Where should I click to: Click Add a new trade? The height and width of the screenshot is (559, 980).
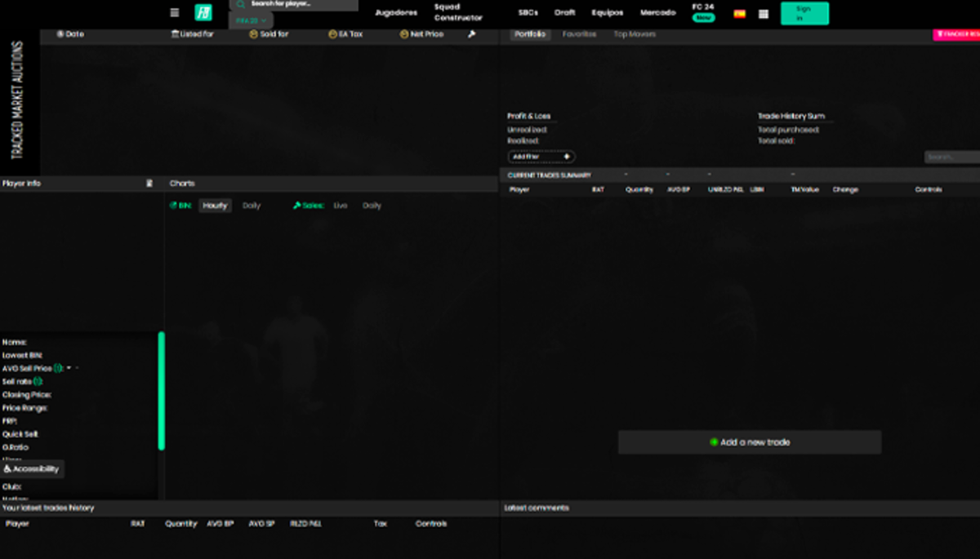[x=750, y=442]
